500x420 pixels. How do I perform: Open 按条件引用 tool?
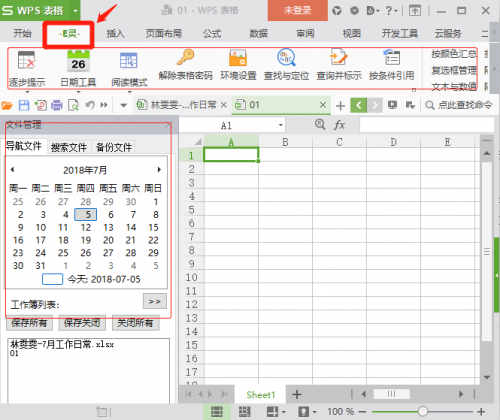point(391,57)
